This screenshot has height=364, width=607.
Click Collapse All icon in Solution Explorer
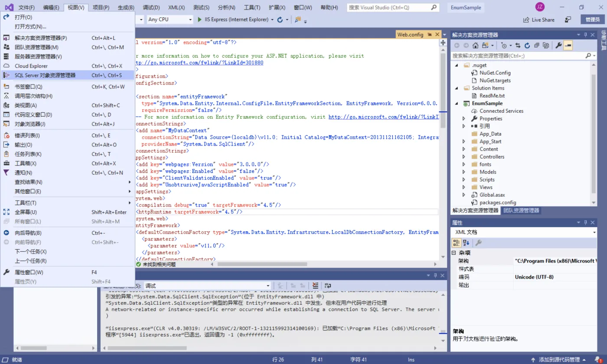pos(537,45)
